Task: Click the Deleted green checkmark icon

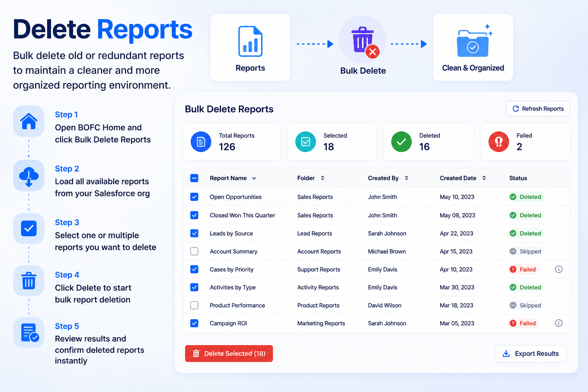Action: tap(401, 142)
